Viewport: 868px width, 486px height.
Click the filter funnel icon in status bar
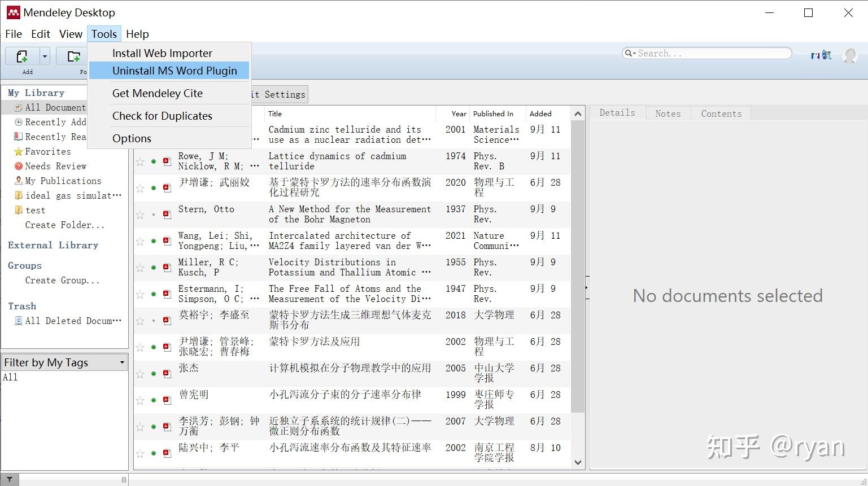(x=10, y=480)
